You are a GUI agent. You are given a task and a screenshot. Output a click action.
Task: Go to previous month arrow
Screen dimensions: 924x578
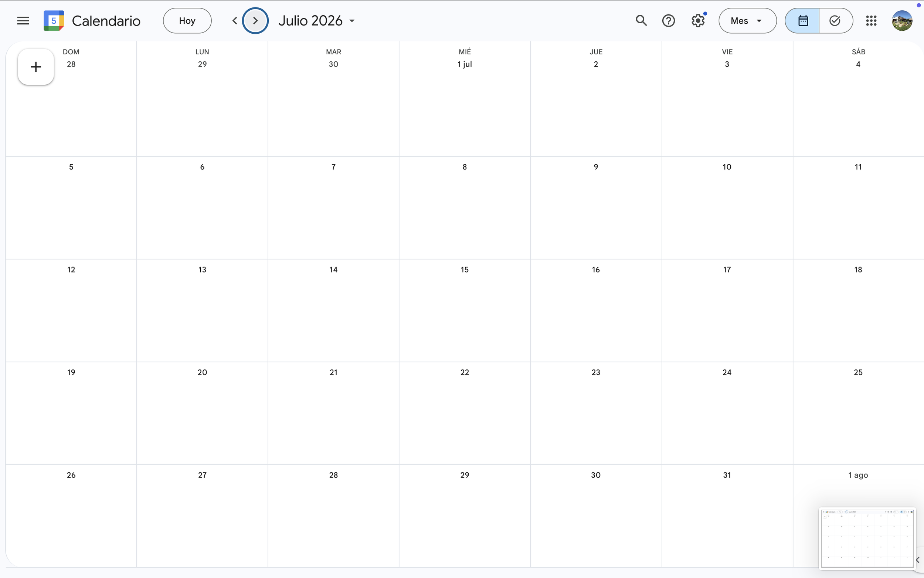point(235,21)
